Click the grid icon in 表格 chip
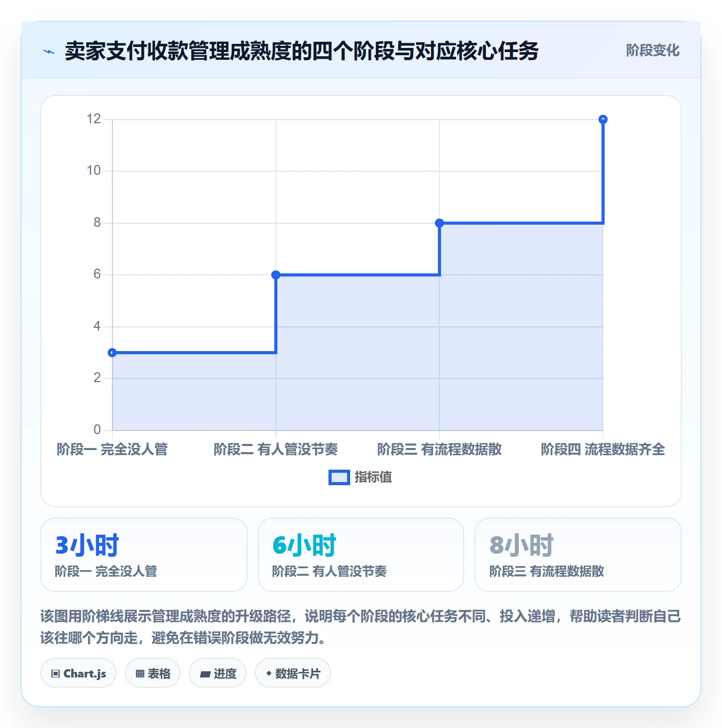722x728 pixels. click(x=140, y=674)
